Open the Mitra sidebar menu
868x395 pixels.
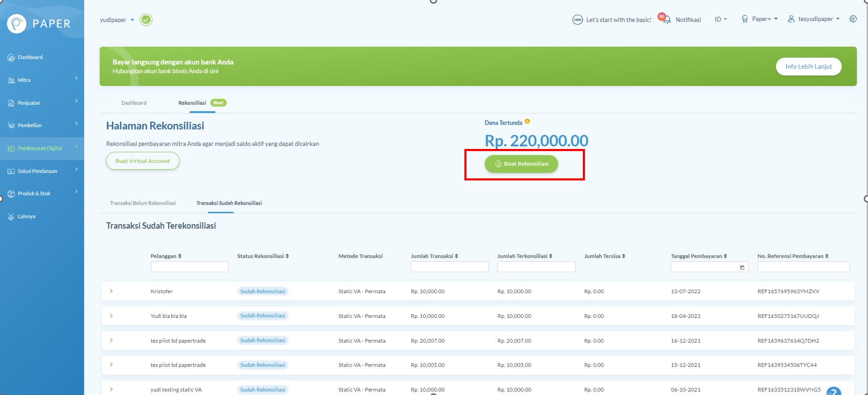[x=24, y=80]
